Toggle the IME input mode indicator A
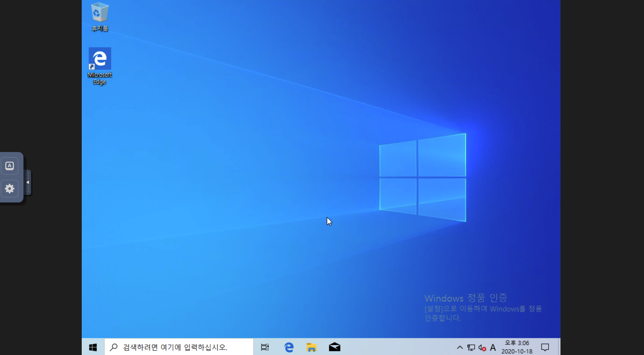Screen dimensions: 644x355 click(x=493, y=348)
